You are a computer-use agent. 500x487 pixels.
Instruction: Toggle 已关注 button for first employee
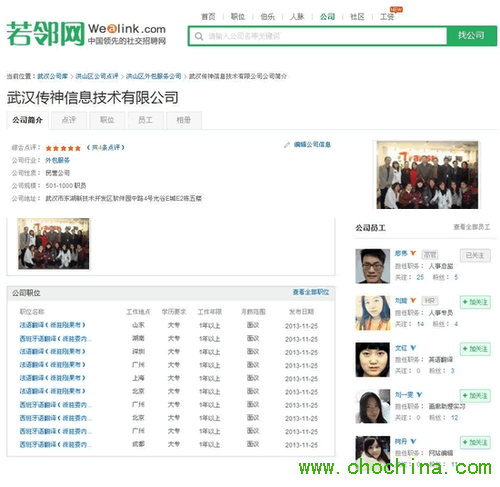click(475, 255)
